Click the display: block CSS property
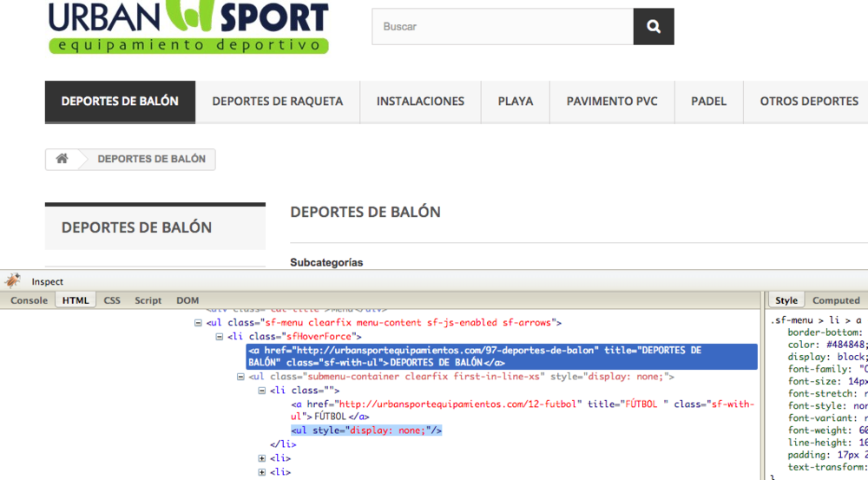The height and width of the screenshot is (480, 868). 827,357
